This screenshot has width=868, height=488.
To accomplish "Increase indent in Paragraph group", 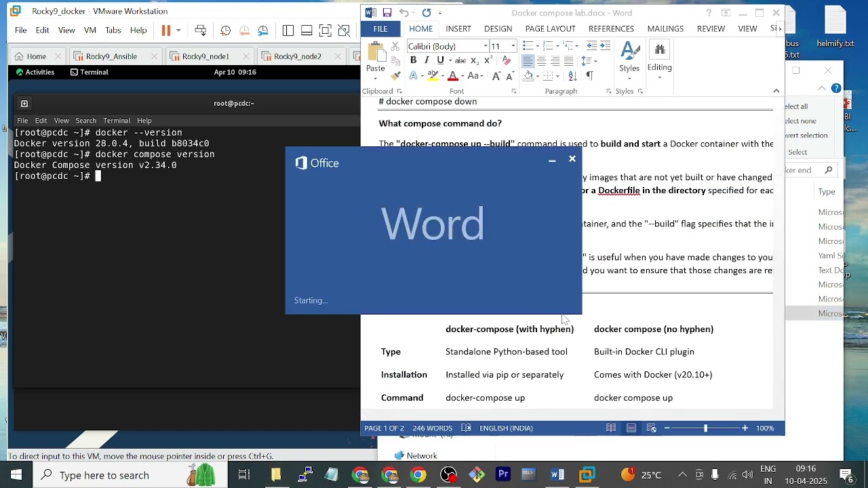I will pos(605,46).
